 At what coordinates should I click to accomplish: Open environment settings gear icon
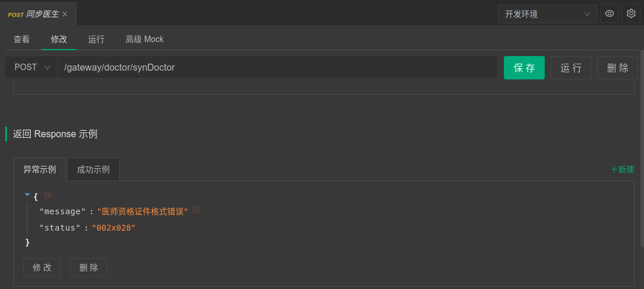click(x=631, y=13)
